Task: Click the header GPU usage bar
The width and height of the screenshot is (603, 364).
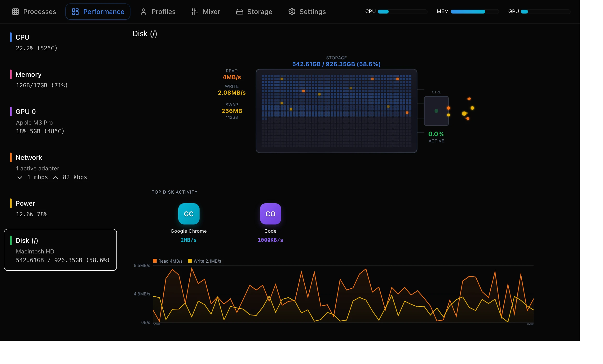Action: [x=546, y=12]
